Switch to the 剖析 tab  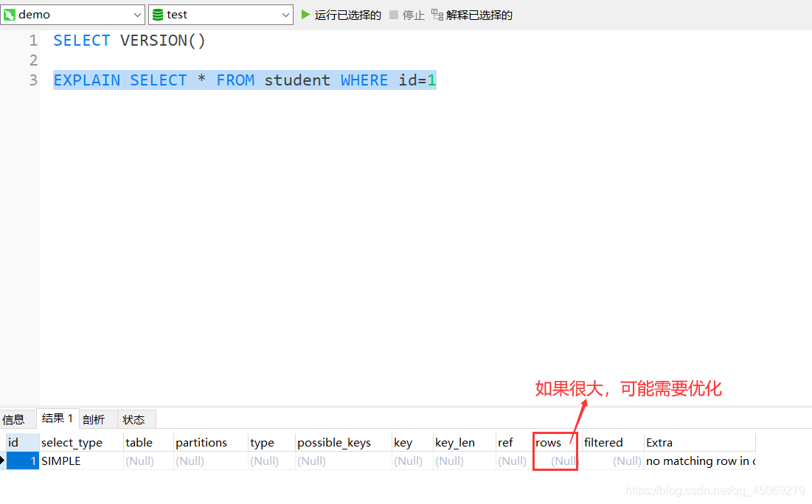click(94, 419)
